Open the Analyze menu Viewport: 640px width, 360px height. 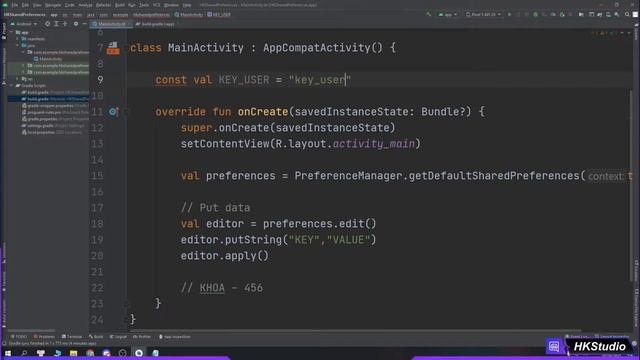click(x=85, y=5)
